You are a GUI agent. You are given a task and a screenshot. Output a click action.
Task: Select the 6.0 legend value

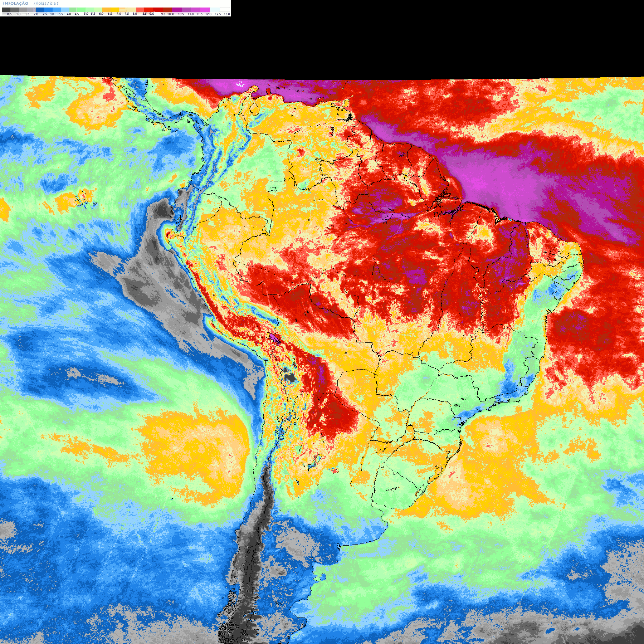pos(101,14)
